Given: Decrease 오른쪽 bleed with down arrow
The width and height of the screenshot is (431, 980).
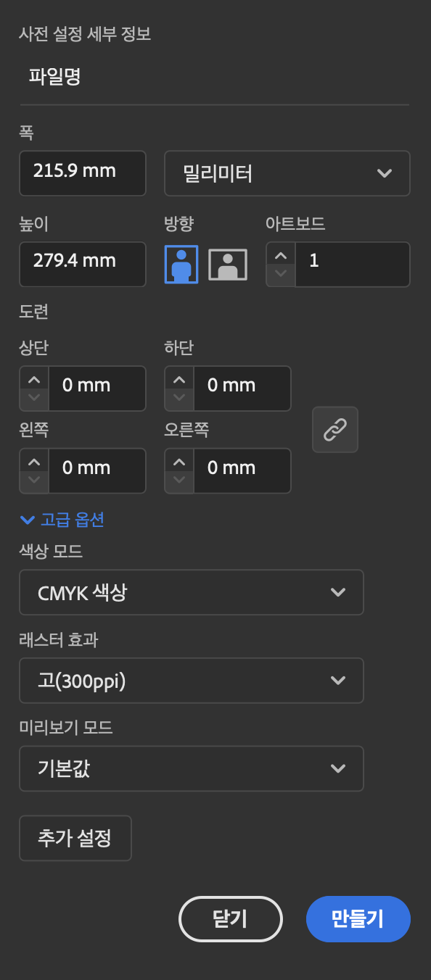Looking at the screenshot, I should 179,482.
